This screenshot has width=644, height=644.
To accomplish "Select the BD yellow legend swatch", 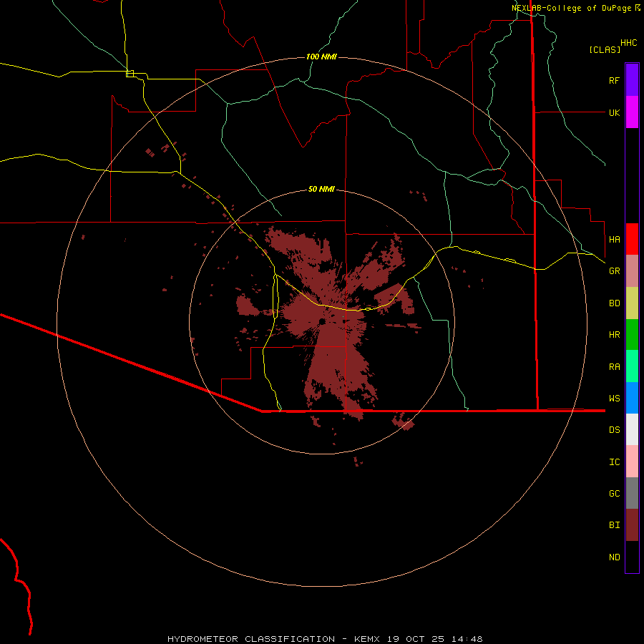I will tap(632, 303).
